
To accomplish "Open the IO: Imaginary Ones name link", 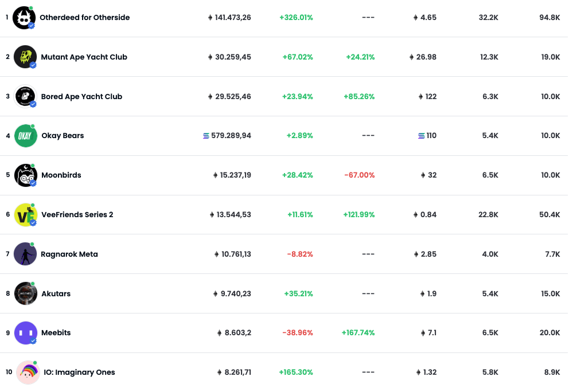I will coord(79,372).
